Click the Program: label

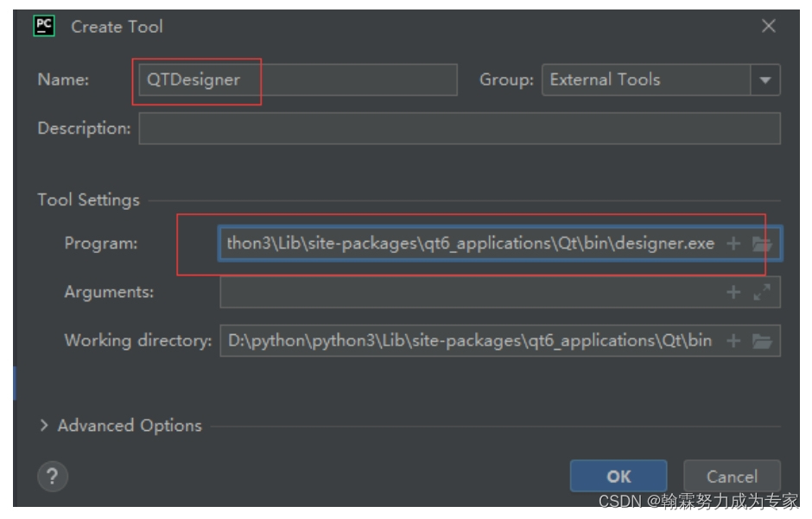coord(101,244)
